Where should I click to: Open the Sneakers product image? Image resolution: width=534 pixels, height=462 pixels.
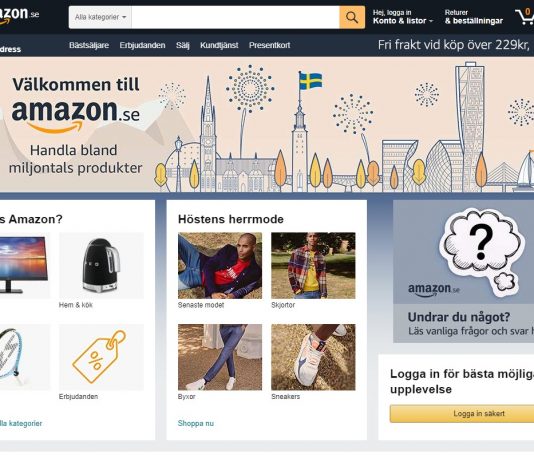(313, 357)
